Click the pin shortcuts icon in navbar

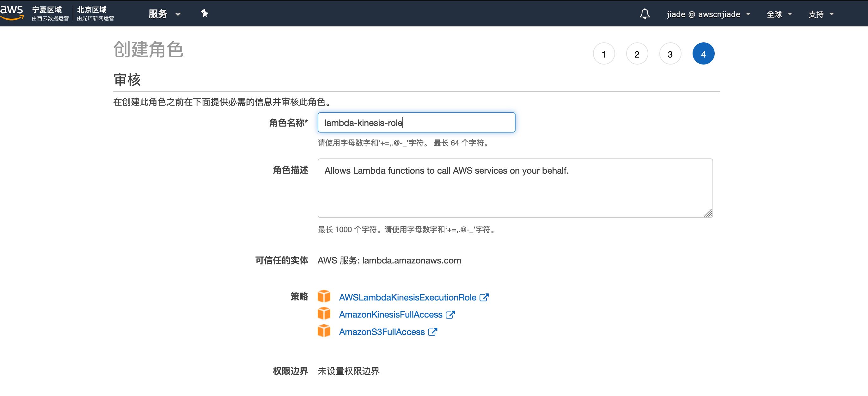(204, 14)
